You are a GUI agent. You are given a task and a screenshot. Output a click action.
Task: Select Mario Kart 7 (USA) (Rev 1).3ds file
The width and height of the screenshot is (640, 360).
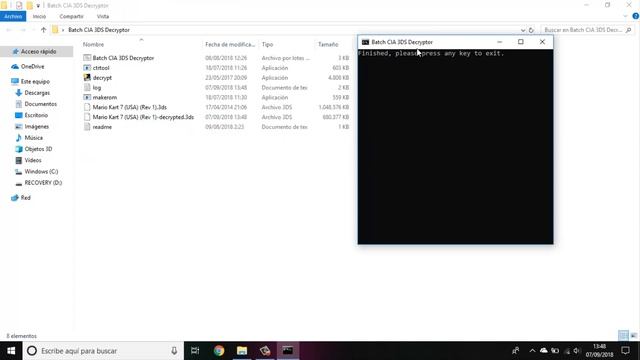click(129, 107)
